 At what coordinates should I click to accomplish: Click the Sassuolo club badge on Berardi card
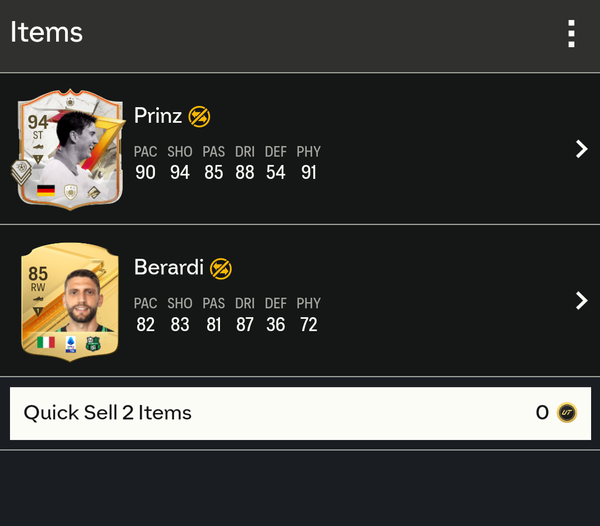coord(93,344)
